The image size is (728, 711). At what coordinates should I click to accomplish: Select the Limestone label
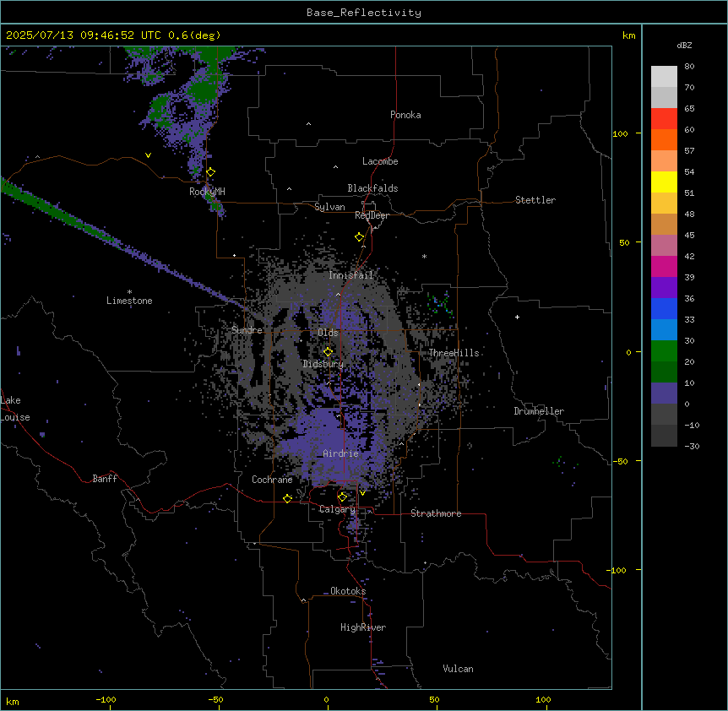[129, 301]
